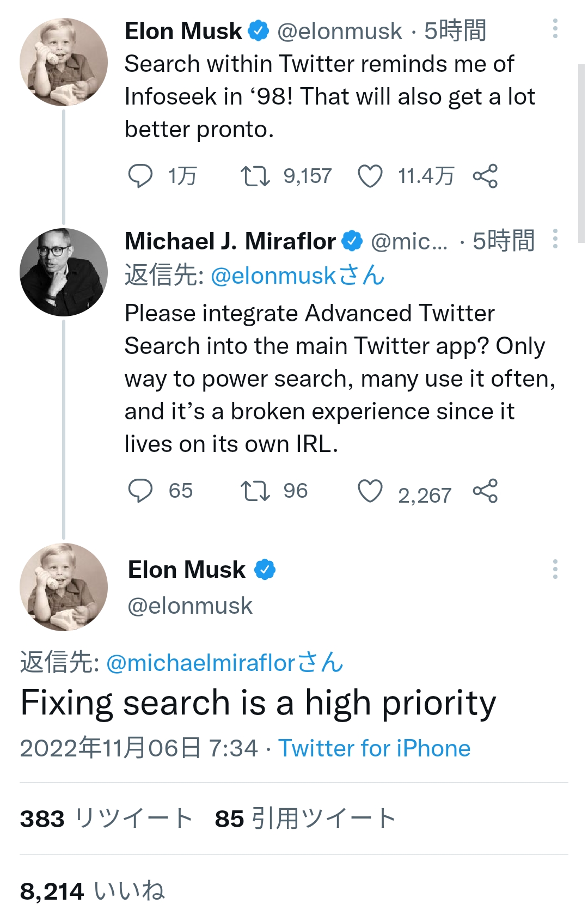
Task: Tap the Twitter for iPhone source link
Action: click(374, 748)
